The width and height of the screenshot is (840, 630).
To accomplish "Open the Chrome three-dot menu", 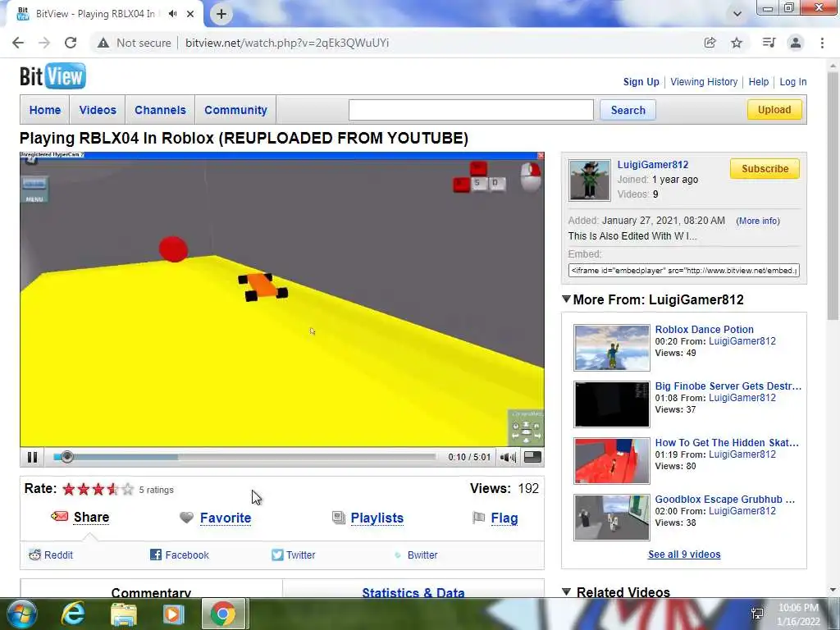I will click(x=822, y=43).
